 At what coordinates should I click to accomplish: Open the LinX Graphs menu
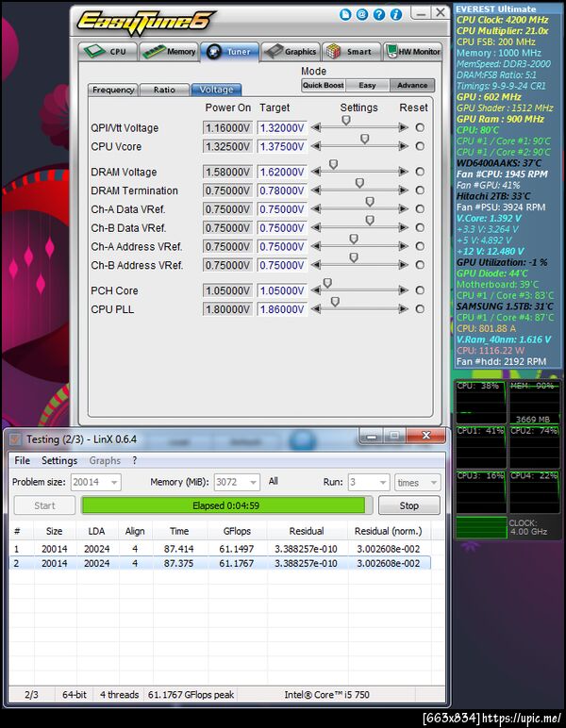click(x=105, y=460)
